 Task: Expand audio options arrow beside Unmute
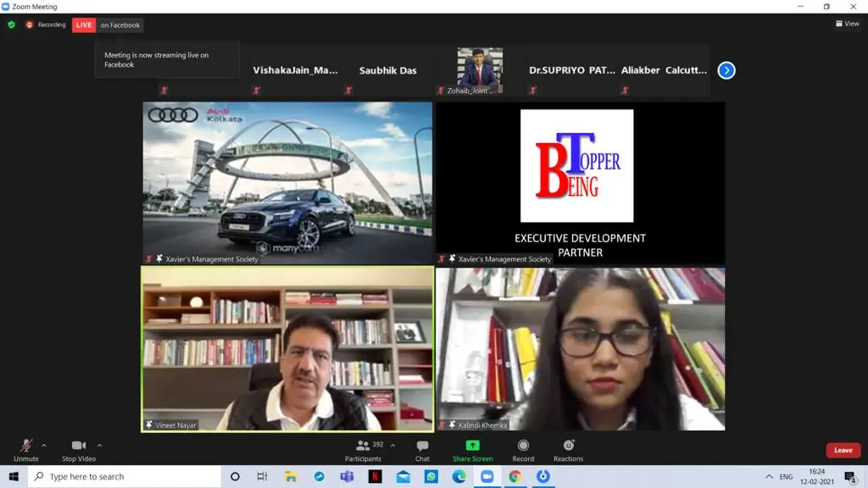44,446
